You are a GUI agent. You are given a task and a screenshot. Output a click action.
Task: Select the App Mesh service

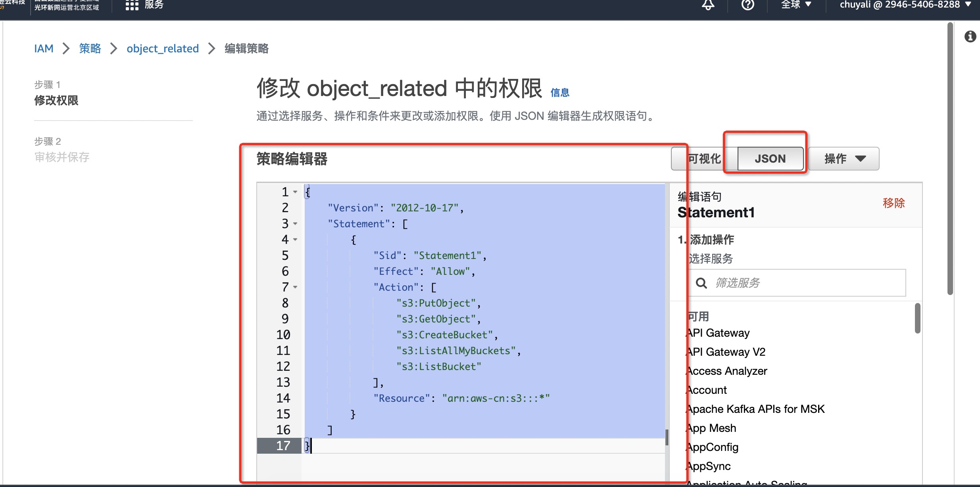tap(712, 428)
